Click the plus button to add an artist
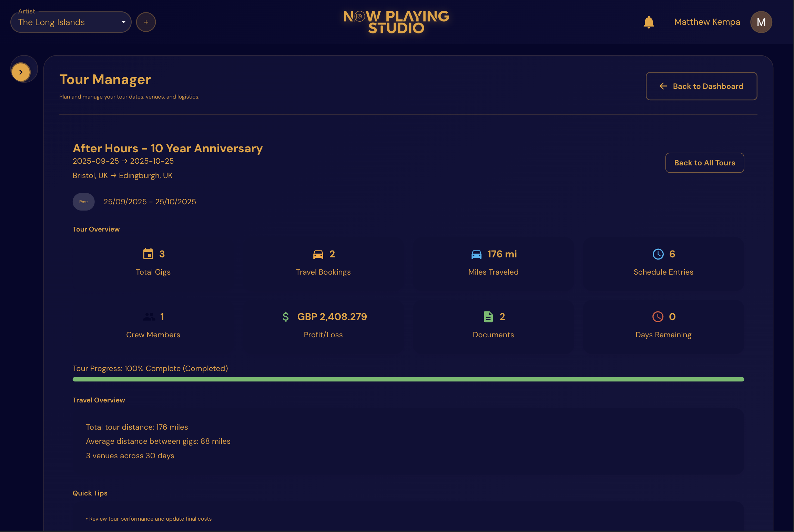This screenshot has height=532, width=794. click(146, 22)
